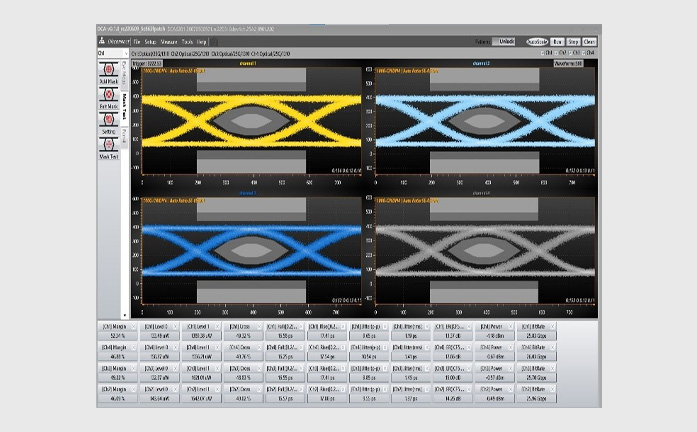Select the yellow channel 1 eye diagram
The width and height of the screenshot is (697, 432).
(x=252, y=121)
